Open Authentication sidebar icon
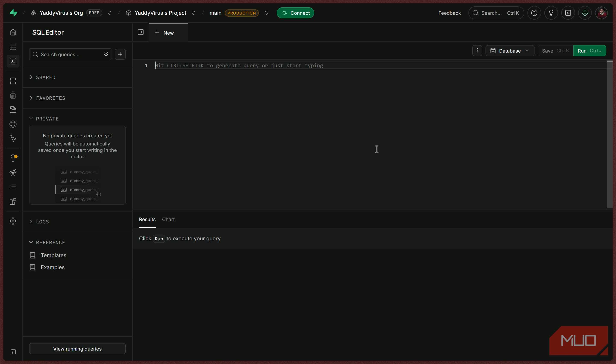616x364 pixels. [x=13, y=95]
